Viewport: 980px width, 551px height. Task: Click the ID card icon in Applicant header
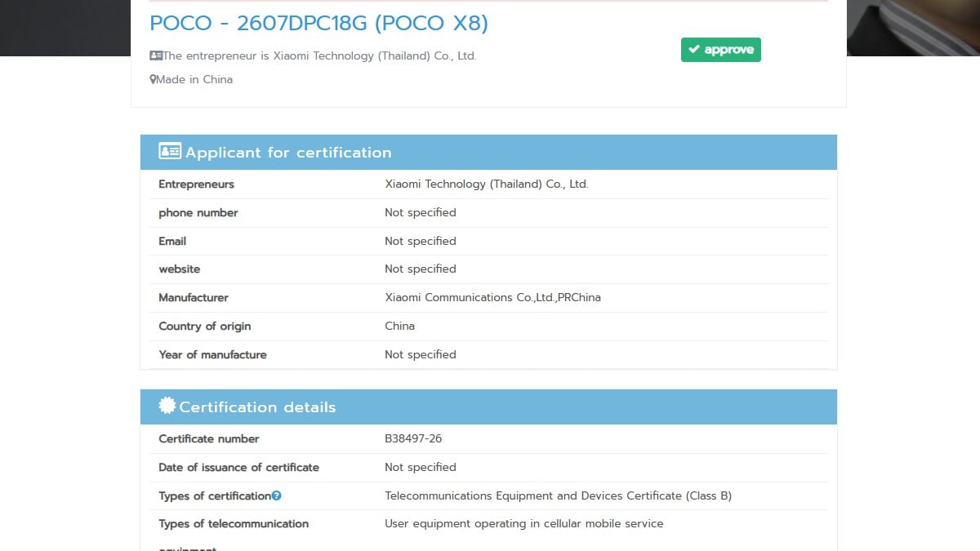click(170, 151)
